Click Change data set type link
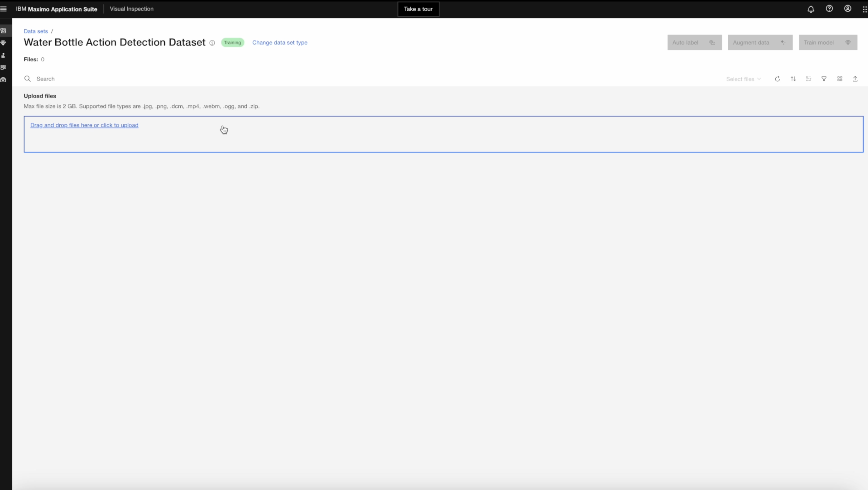Image resolution: width=868 pixels, height=490 pixels. (280, 43)
